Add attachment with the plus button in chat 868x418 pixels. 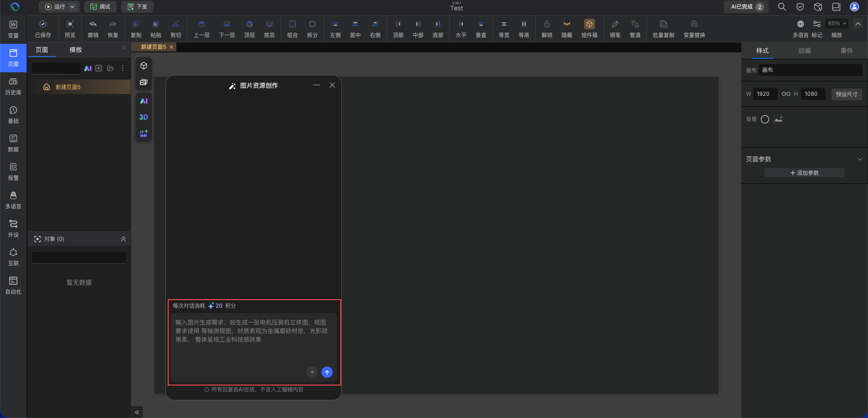312,372
